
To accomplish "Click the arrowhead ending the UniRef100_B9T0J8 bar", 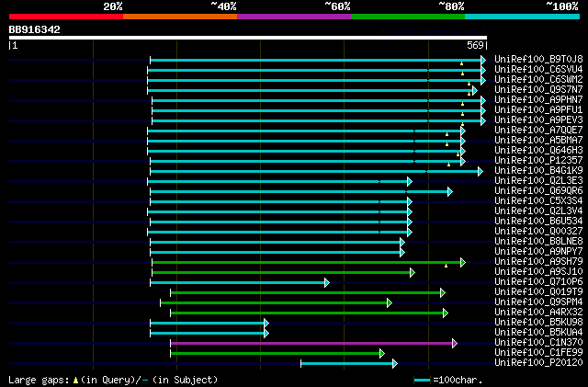I will pyautogui.click(x=483, y=60).
